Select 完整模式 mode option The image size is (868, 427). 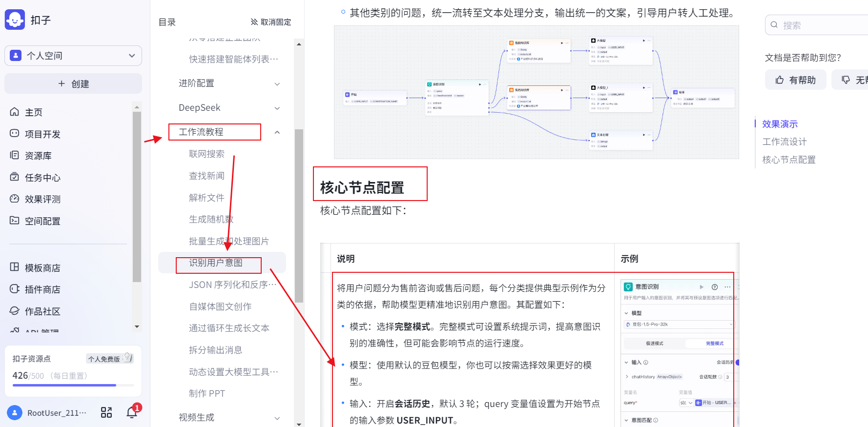(715, 344)
